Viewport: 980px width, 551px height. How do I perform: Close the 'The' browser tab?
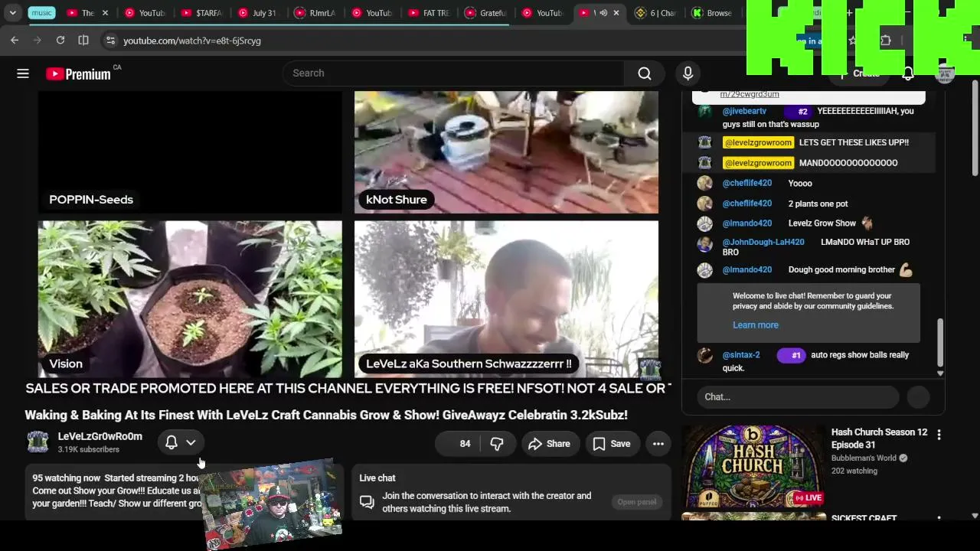[105, 13]
